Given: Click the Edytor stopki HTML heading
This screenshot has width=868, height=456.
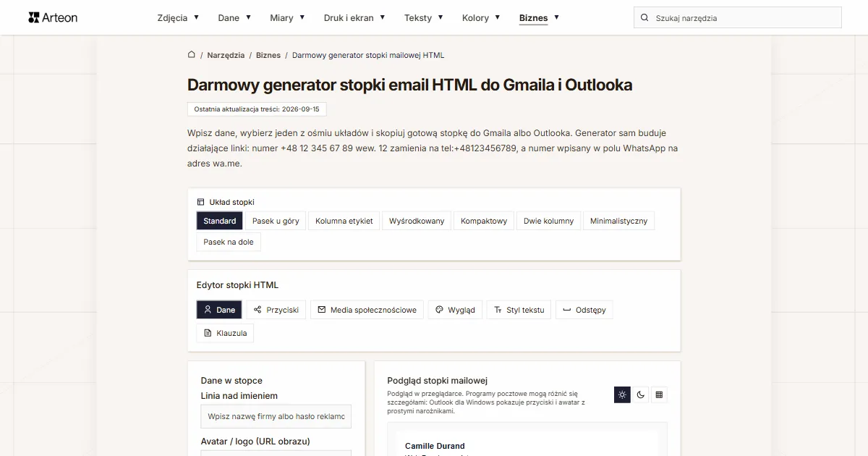Looking at the screenshot, I should tap(237, 285).
